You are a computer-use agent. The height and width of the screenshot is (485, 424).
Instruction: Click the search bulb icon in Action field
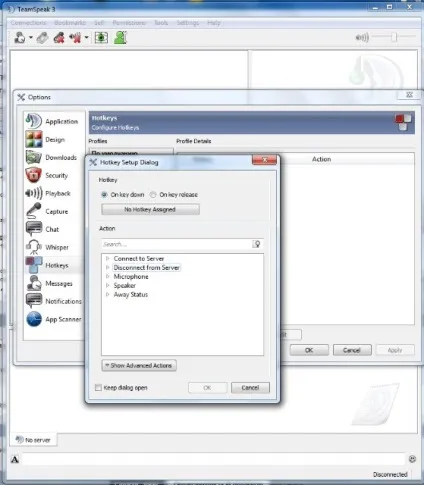tap(257, 244)
